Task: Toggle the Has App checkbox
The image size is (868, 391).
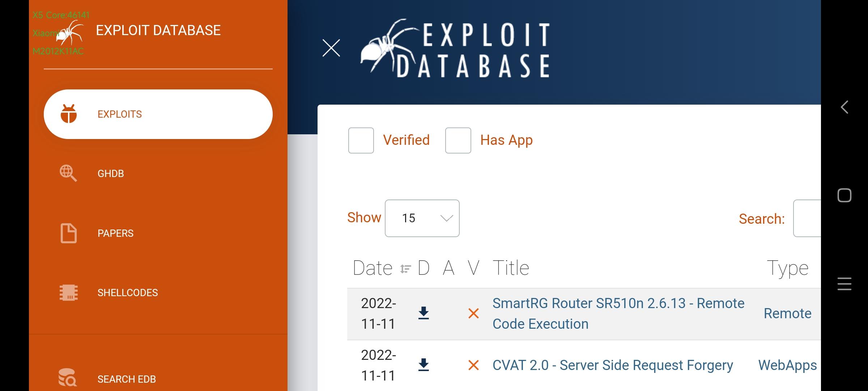Action: (458, 140)
